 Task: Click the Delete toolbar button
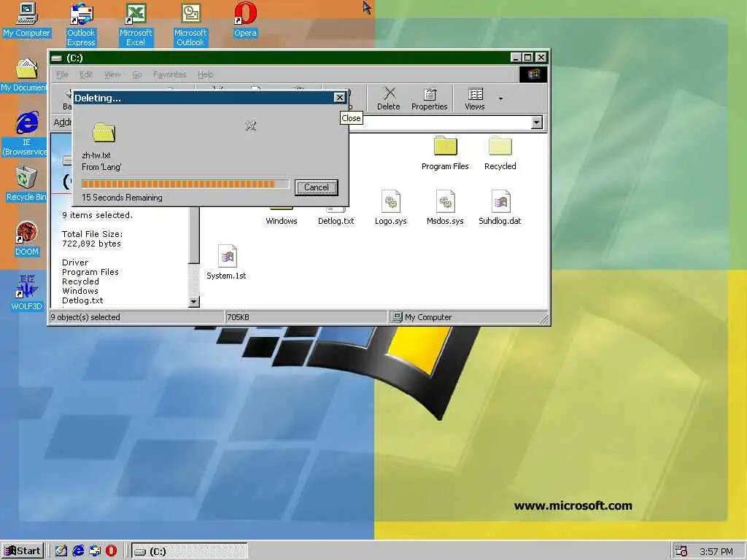click(x=389, y=99)
